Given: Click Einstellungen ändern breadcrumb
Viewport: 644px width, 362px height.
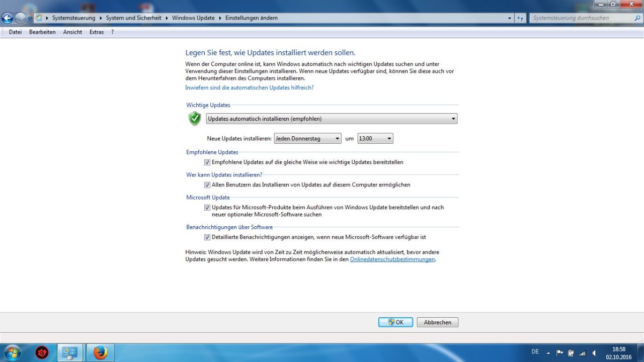Looking at the screenshot, I should pos(251,18).
